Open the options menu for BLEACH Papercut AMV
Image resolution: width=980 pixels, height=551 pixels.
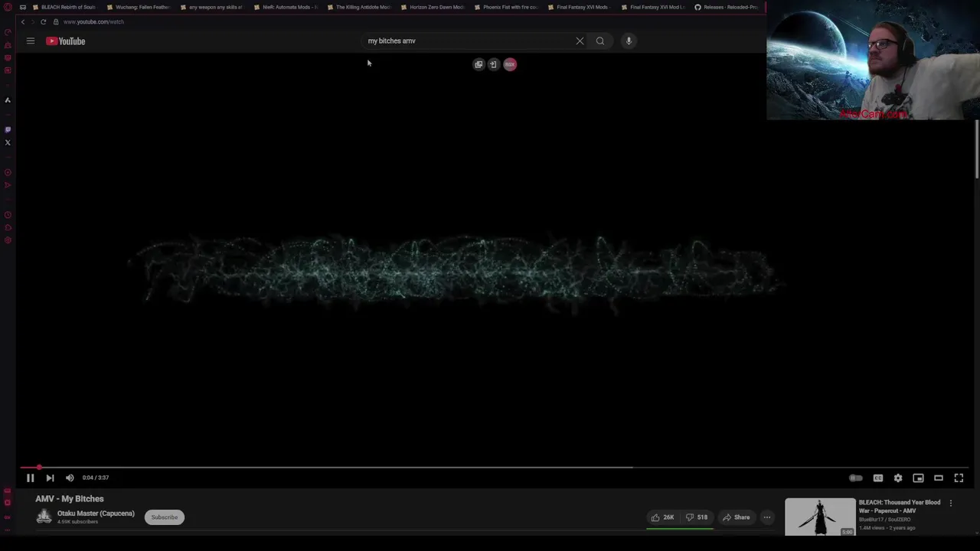tap(951, 504)
